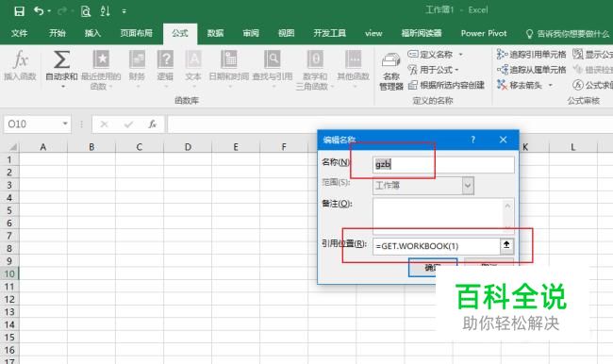613x364 pixels.
Task: Save the workbook from quick access toolbar
Action: 19,11
